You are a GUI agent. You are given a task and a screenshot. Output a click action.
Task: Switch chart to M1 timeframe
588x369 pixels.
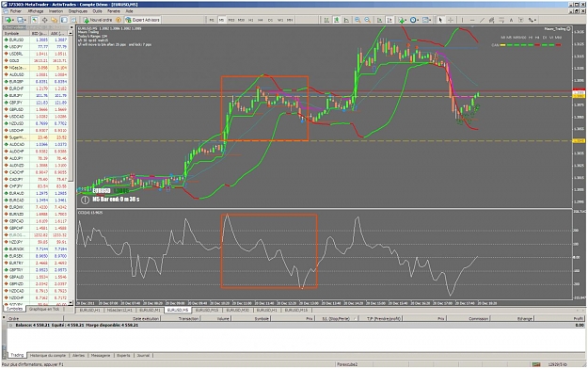point(212,20)
